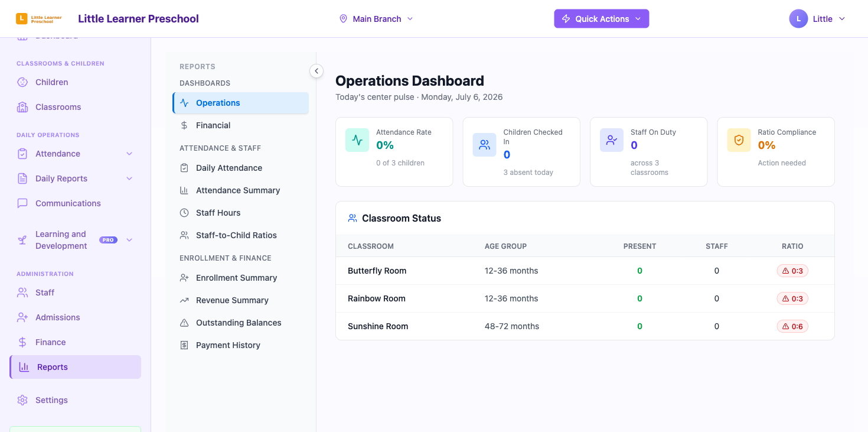
Task: Click the Enrollment Summary user-plus icon
Action: [x=184, y=278]
